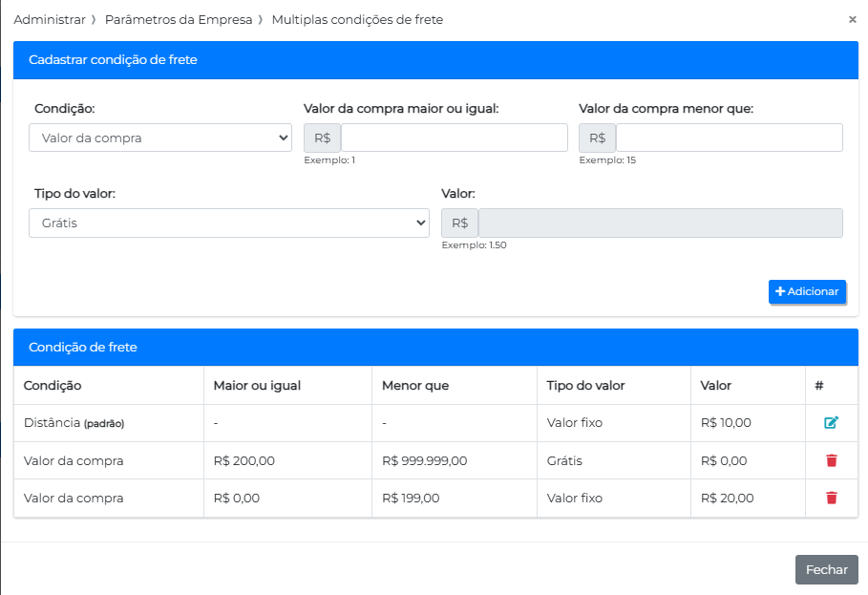Delete the R$ 0,00 Valor fixo condition
The image size is (868, 595).
[831, 498]
